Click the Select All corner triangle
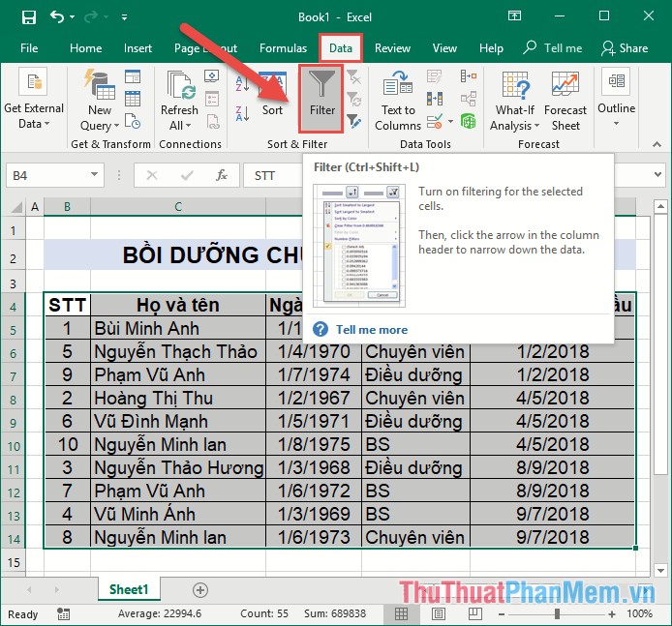The image size is (672, 626). (16, 207)
